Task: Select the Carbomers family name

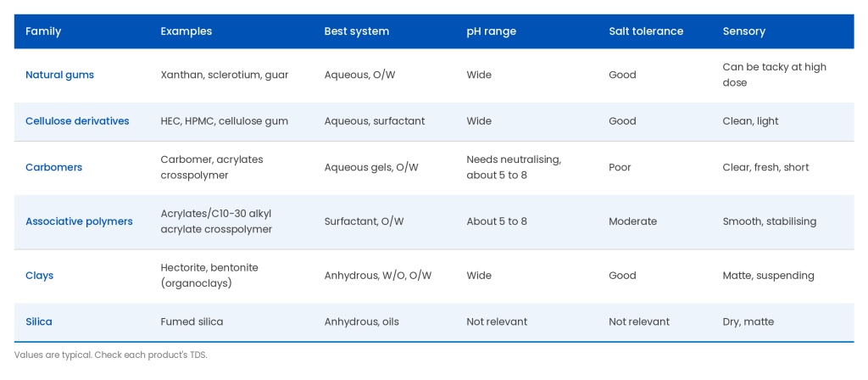Action: pos(53,167)
